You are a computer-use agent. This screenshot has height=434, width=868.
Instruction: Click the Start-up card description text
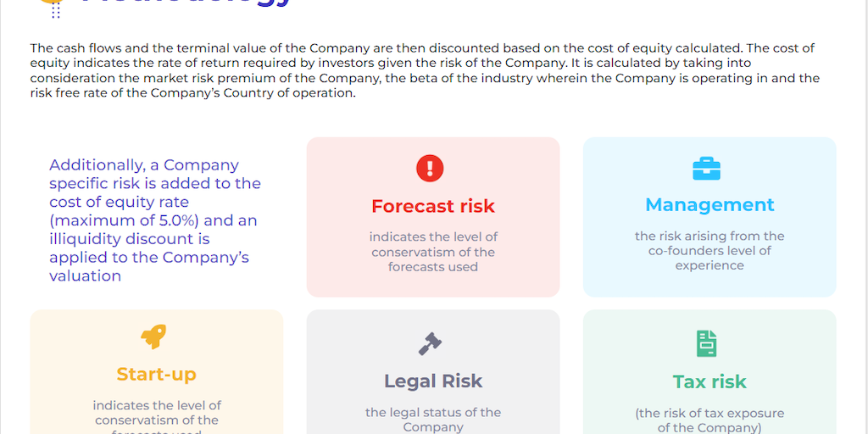click(157, 413)
